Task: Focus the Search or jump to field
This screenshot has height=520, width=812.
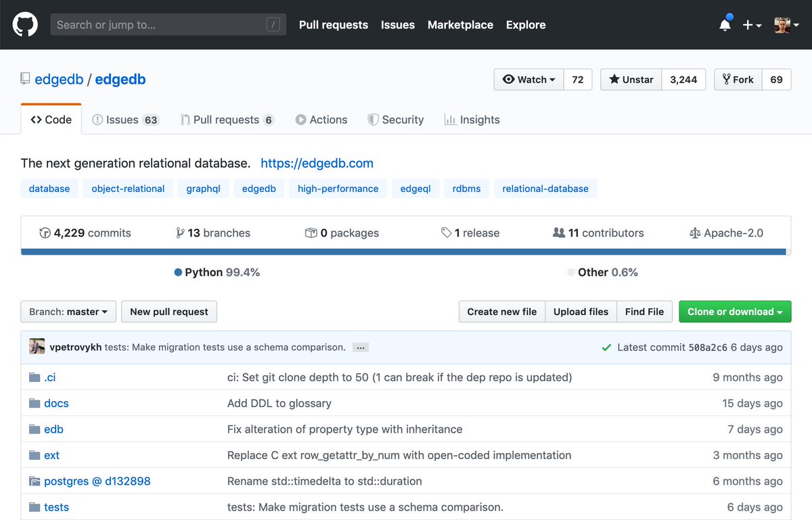Action: click(x=168, y=25)
